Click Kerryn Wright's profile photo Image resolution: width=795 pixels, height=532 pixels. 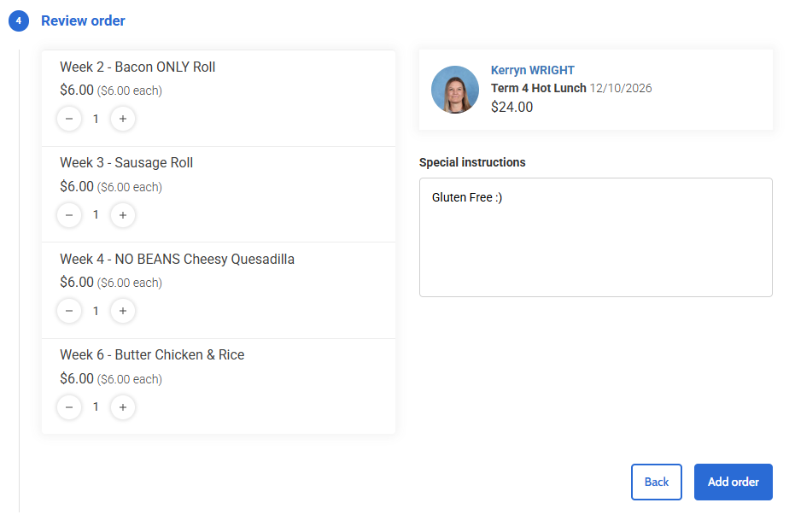455,90
